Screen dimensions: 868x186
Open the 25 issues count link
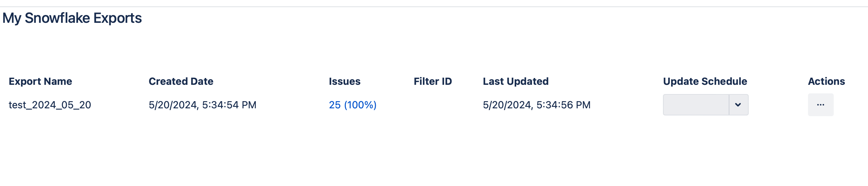pyautogui.click(x=335, y=105)
